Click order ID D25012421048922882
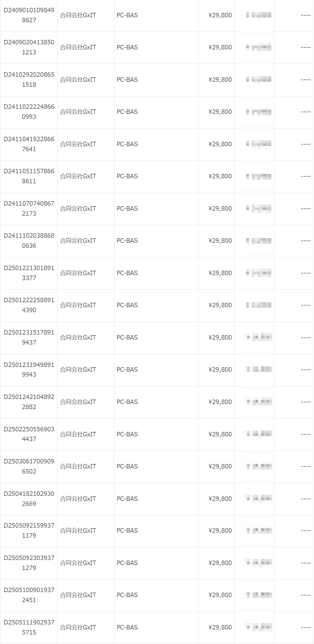314x644 pixels. pos(29,402)
